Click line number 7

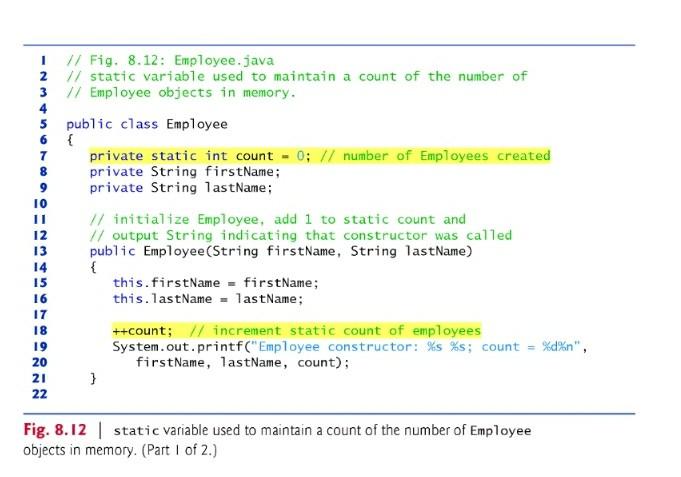[x=43, y=156]
